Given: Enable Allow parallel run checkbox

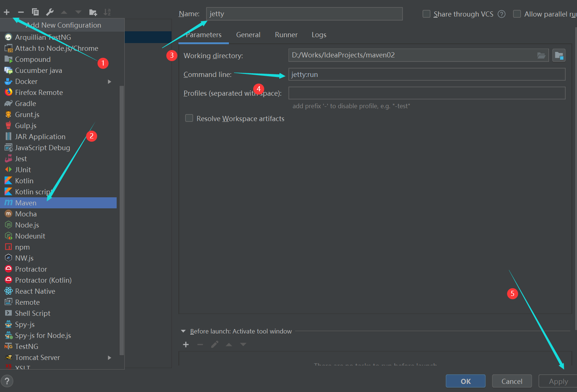Looking at the screenshot, I should [x=517, y=14].
